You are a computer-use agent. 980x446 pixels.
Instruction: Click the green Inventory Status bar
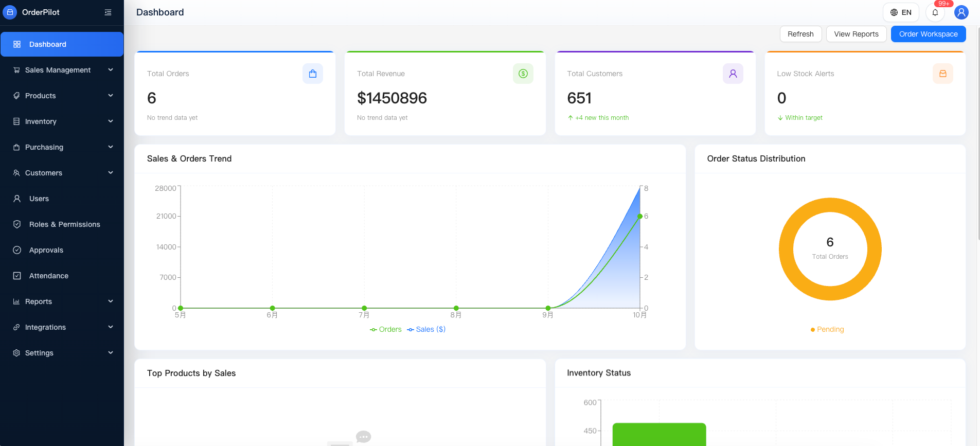[x=659, y=435]
